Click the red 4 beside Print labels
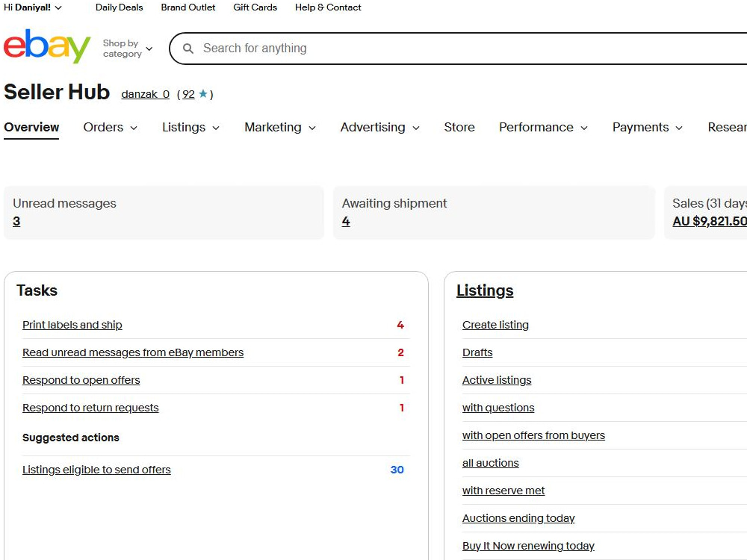Image resolution: width=747 pixels, height=560 pixels. [x=400, y=325]
